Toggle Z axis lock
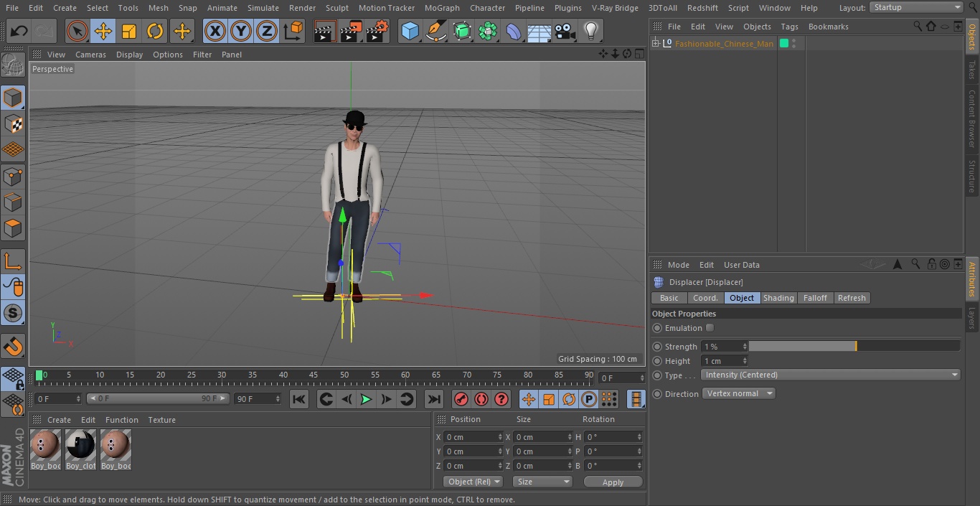 267,32
